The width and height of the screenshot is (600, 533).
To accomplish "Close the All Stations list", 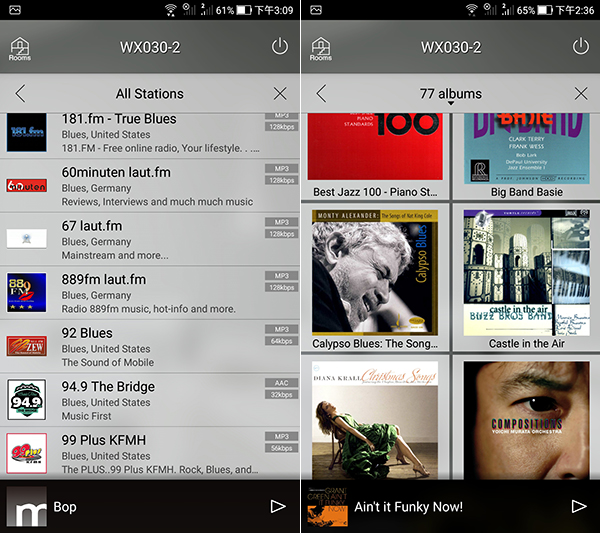I will pyautogui.click(x=280, y=93).
